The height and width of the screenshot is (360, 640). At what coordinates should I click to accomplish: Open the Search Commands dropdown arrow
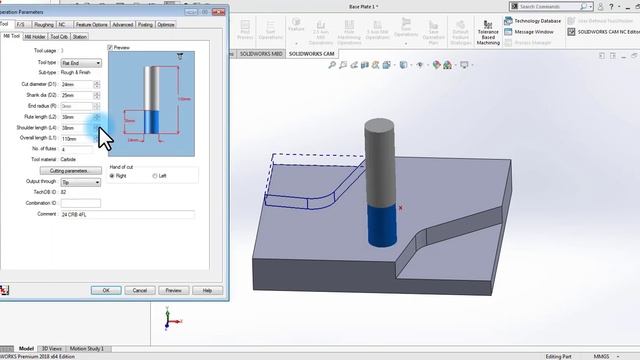click(590, 7)
